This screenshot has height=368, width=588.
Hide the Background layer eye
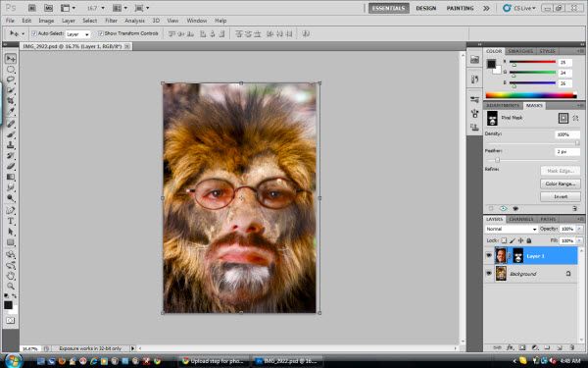click(489, 274)
